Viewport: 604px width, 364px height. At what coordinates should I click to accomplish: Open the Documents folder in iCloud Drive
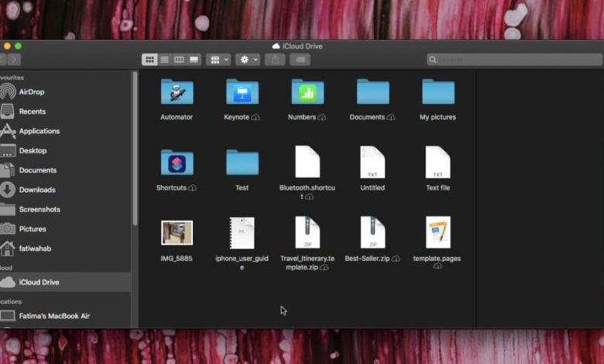[x=373, y=91]
